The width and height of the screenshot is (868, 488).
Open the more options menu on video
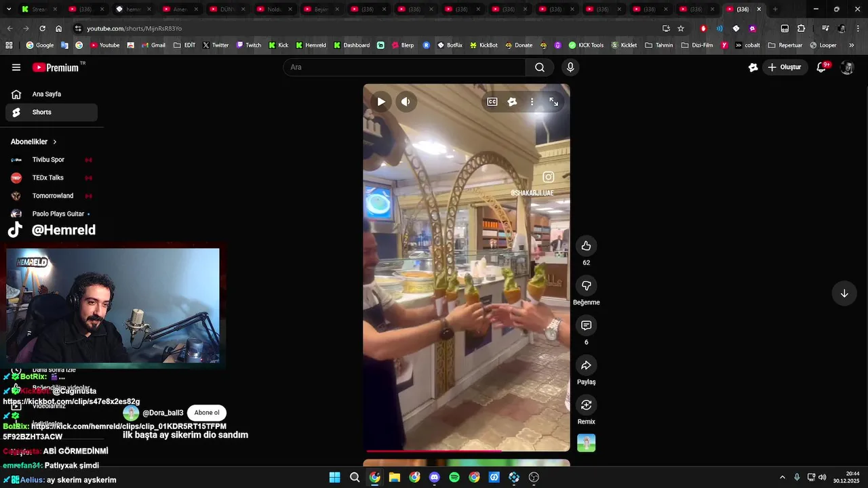(532, 102)
